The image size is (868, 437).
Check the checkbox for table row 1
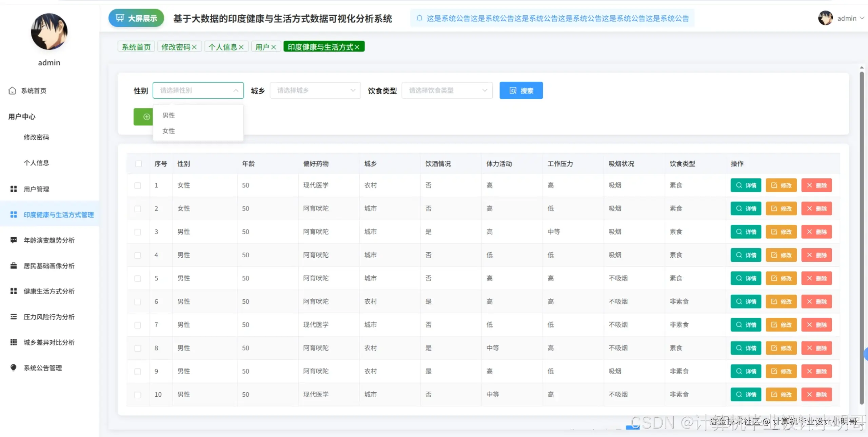pos(138,185)
